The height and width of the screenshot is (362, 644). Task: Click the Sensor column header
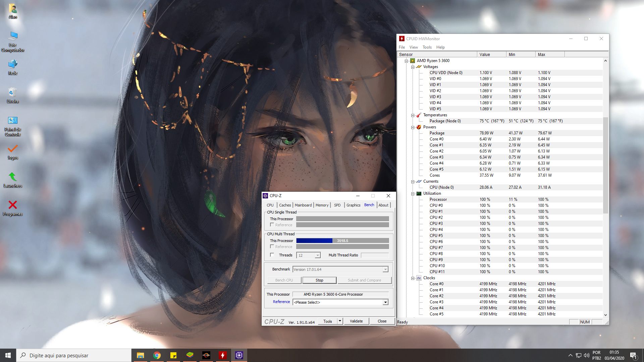(437, 55)
